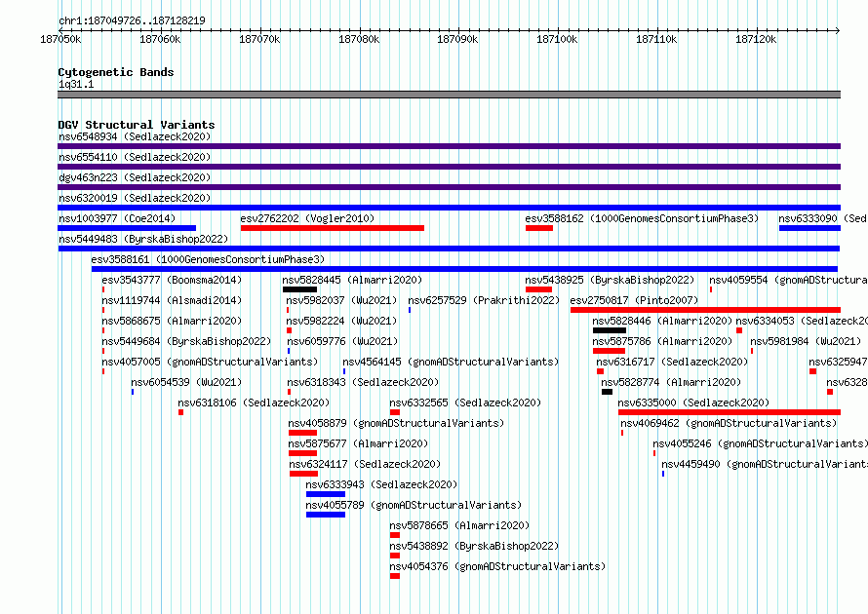Select the nsv6554110 (Sedlazeck2020) label
Screen dimensions: 868x614
tap(135, 157)
